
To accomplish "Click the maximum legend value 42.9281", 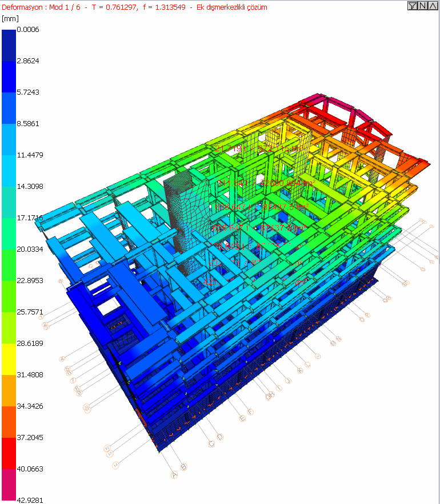I will click(x=30, y=500).
